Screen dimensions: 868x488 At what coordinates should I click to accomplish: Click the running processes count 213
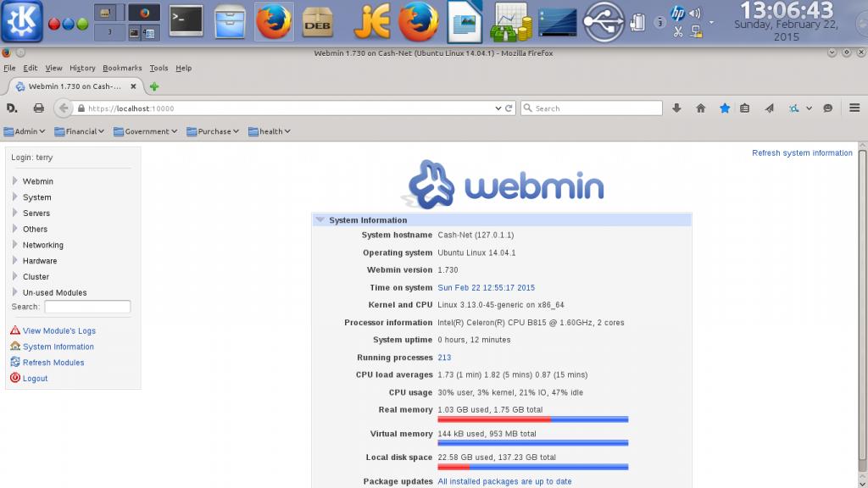click(444, 358)
